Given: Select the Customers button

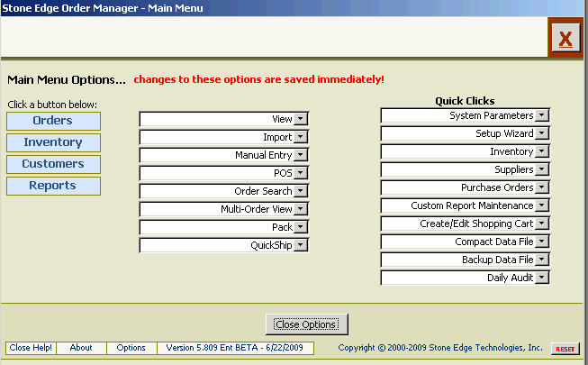Looking at the screenshot, I should [53, 164].
